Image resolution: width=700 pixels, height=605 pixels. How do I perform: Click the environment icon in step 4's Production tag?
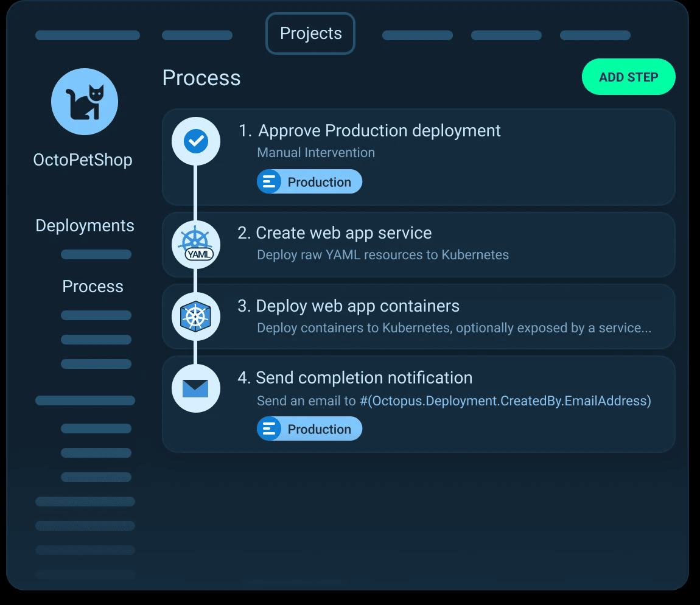268,429
